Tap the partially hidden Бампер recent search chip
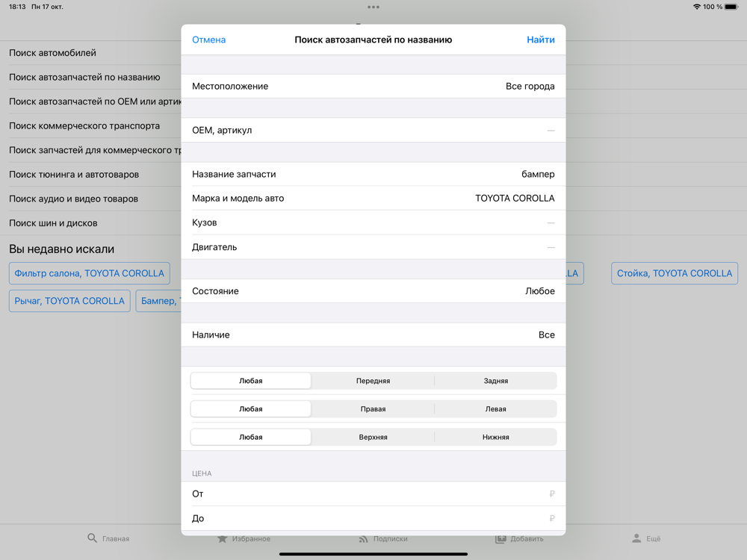This screenshot has width=747, height=560. coord(158,301)
